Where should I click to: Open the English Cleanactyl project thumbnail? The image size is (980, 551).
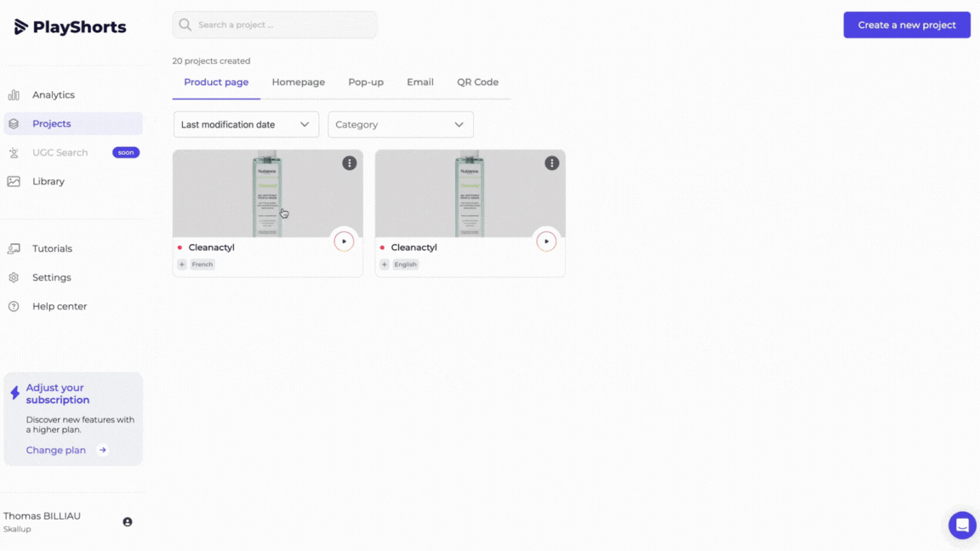coord(470,193)
